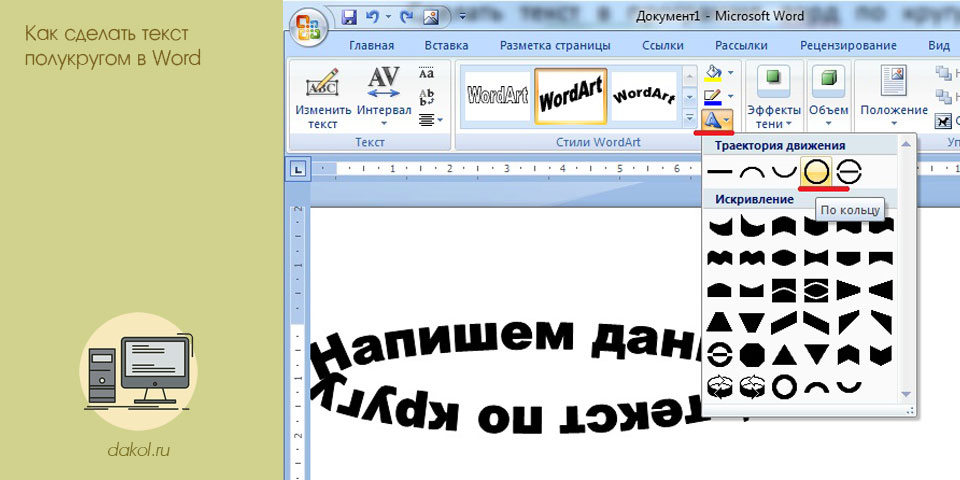The width and height of the screenshot is (960, 480).
Task: Click the picture icon in quick access toolbar
Action: pyautogui.click(x=432, y=18)
